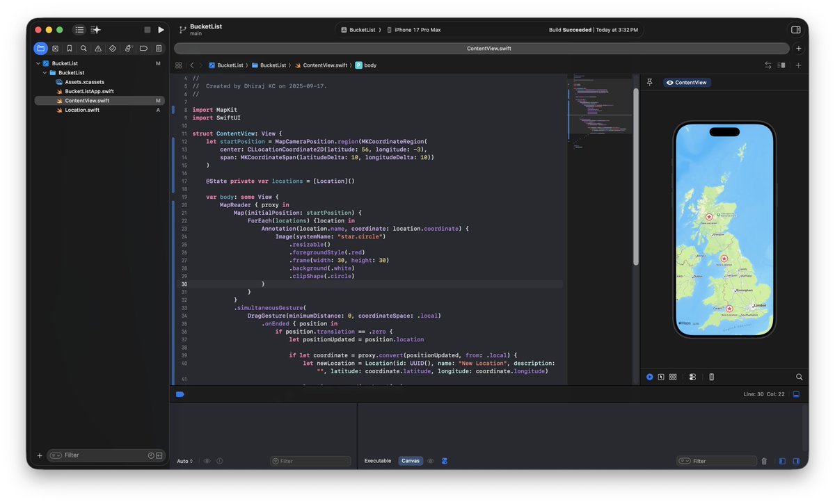Toggle breakpoints with the blue tag icon
This screenshot has width=835, height=504.
[180, 394]
